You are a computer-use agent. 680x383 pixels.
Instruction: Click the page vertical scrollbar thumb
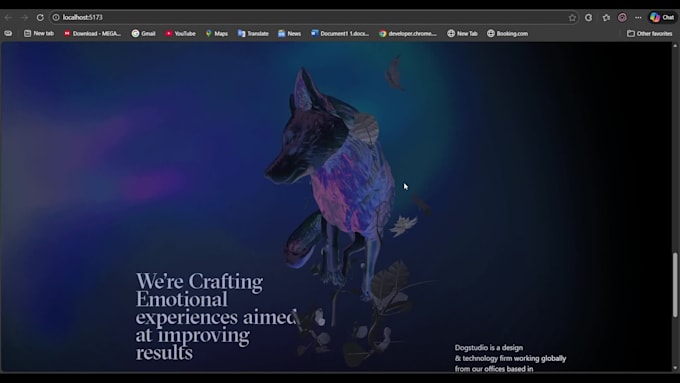pyautogui.click(x=675, y=285)
